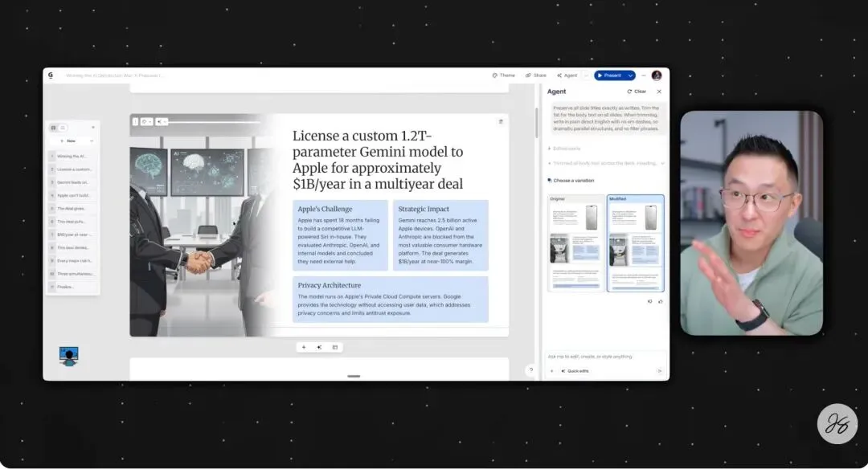The image size is (868, 469).
Task: Open the '$1B/year at near-...' card in outline
Action: point(72,234)
